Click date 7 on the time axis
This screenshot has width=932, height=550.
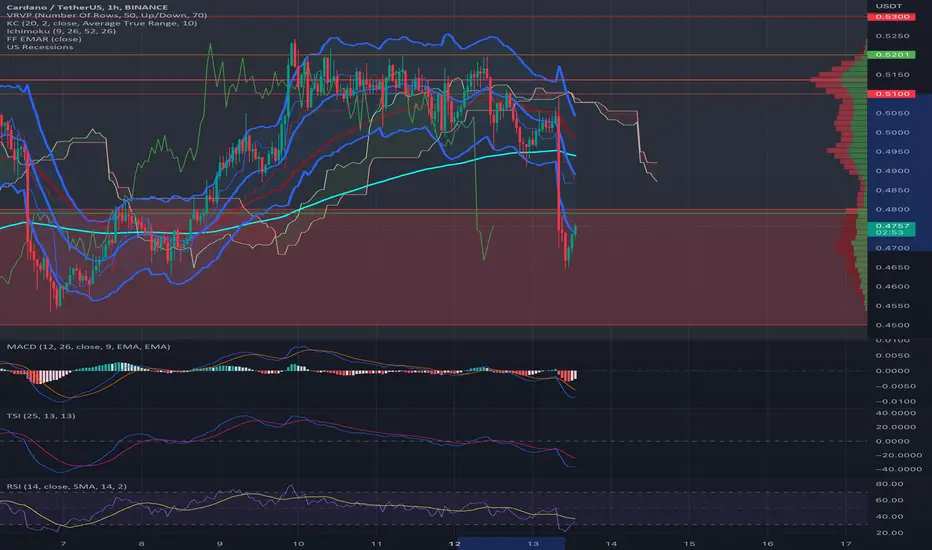tap(63, 543)
